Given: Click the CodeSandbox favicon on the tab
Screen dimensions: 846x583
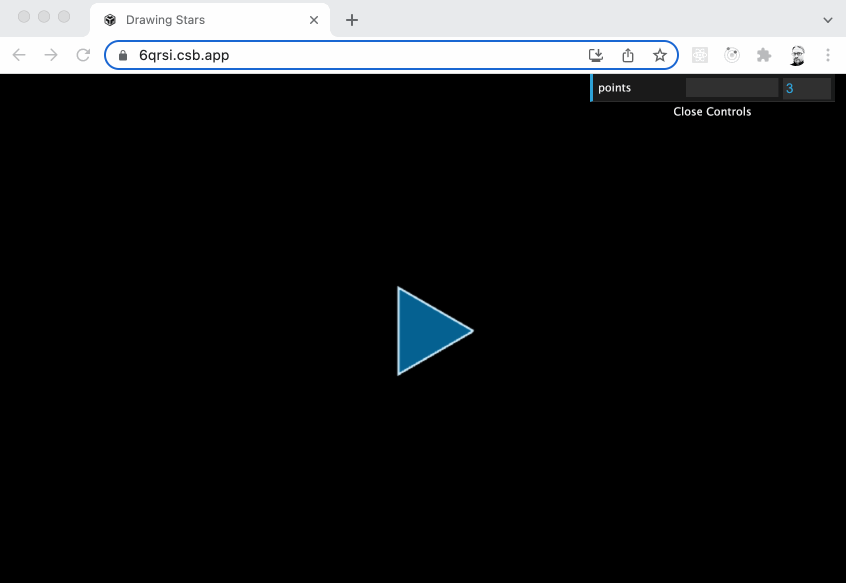Looking at the screenshot, I should [x=110, y=20].
